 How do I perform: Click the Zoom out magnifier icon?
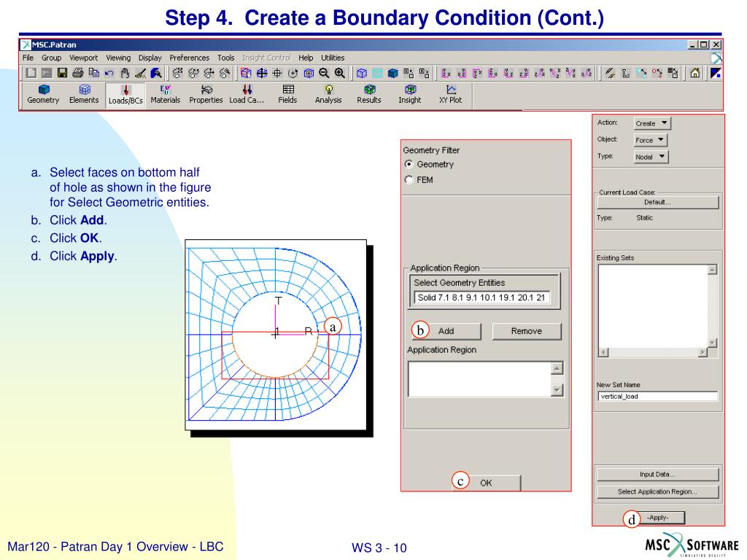pyautogui.click(x=324, y=73)
